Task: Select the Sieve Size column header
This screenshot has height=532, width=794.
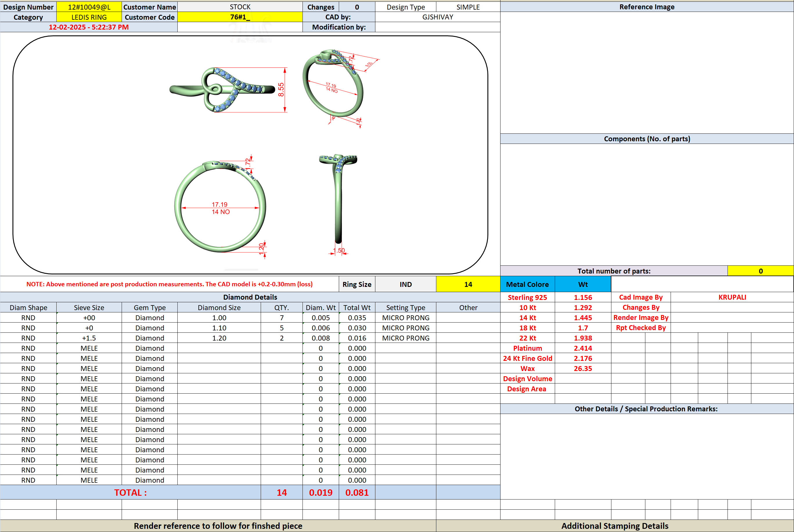Action: (x=89, y=307)
